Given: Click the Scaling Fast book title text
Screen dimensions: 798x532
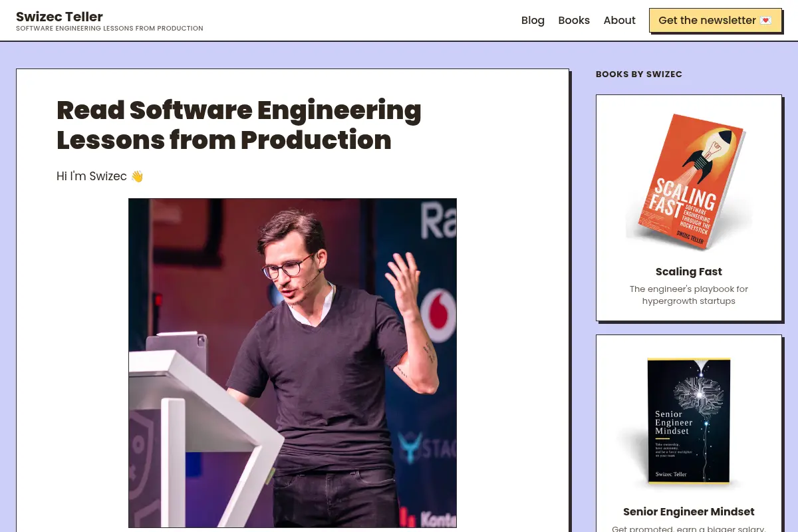Looking at the screenshot, I should [689, 271].
